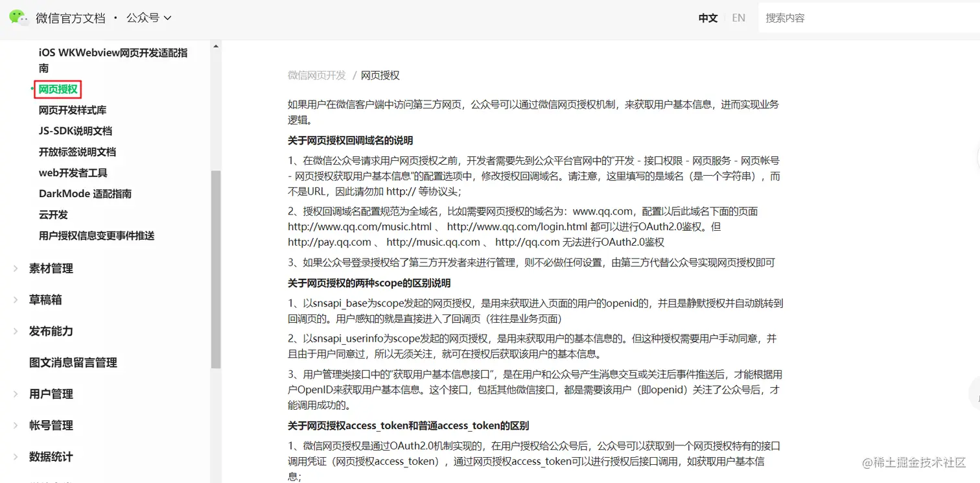This screenshot has width=980, height=483.
Task: Click paragraph beginning 3、如果公众号登录授权给了第三方
Action: point(531,263)
